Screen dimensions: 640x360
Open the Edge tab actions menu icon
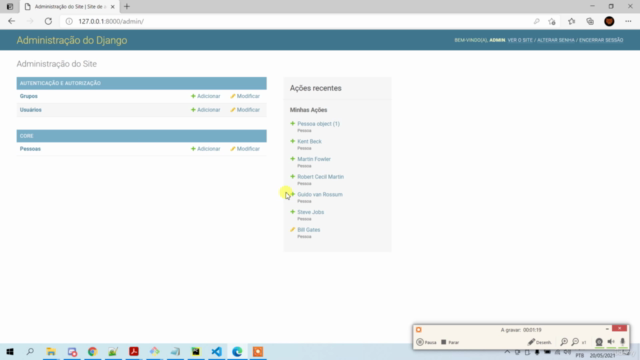click(x=10, y=7)
